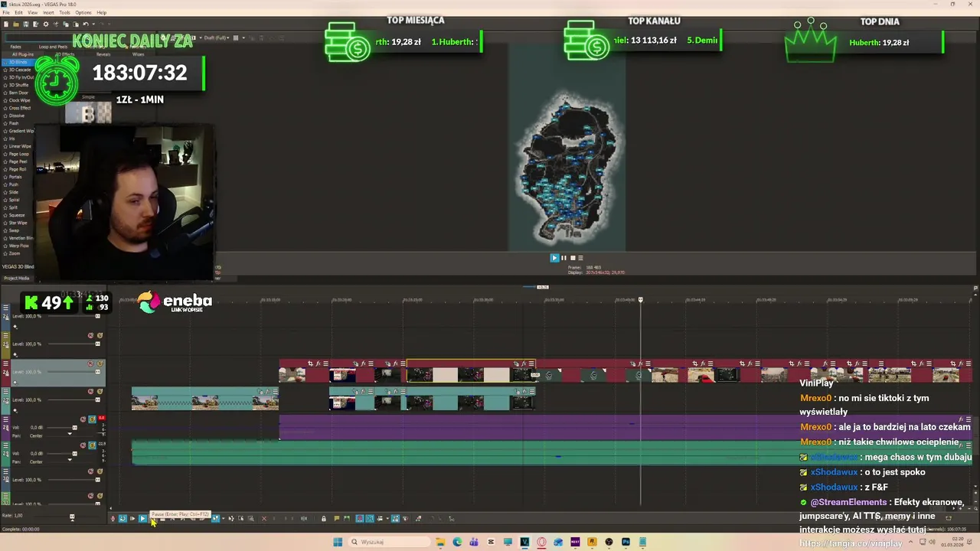Toggle auto ripple in timeline toolbar

pos(380,519)
